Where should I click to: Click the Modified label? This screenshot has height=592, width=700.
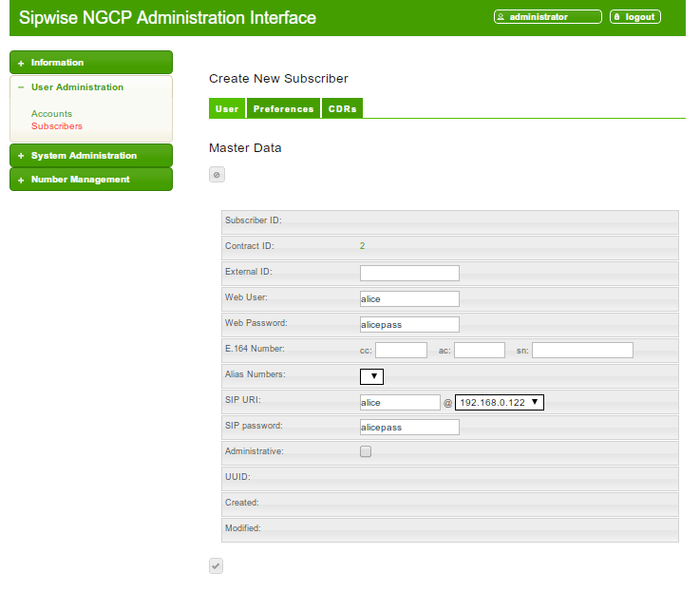tap(243, 528)
